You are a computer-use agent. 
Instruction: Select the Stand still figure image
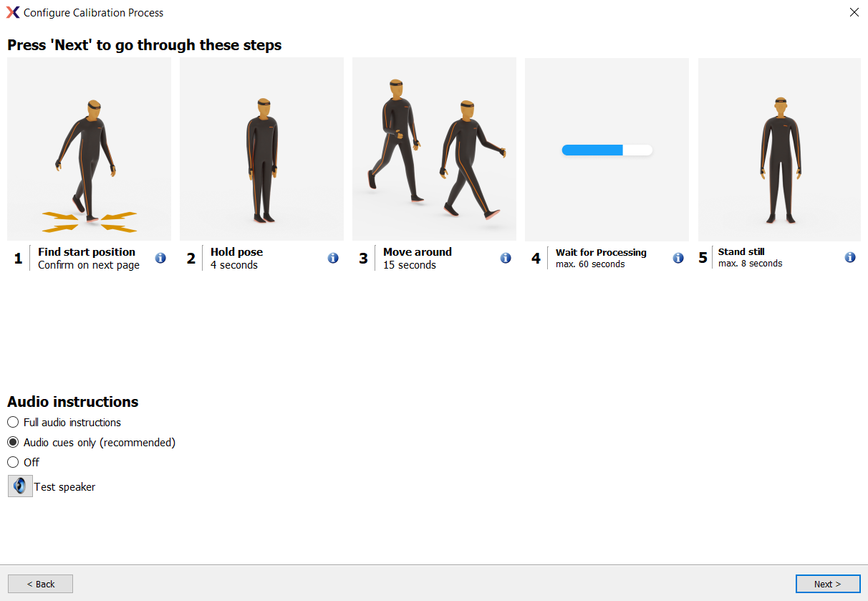(779, 149)
